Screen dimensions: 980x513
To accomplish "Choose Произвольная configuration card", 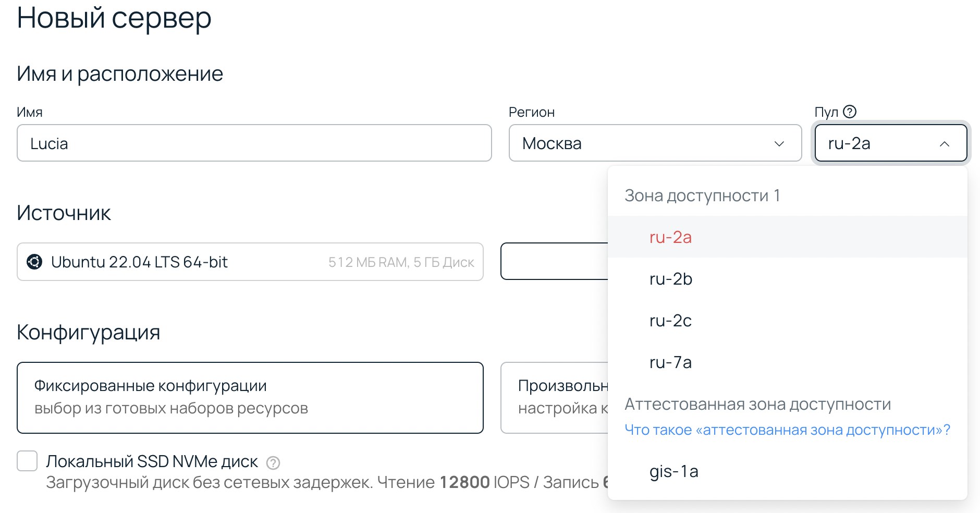I will point(555,398).
